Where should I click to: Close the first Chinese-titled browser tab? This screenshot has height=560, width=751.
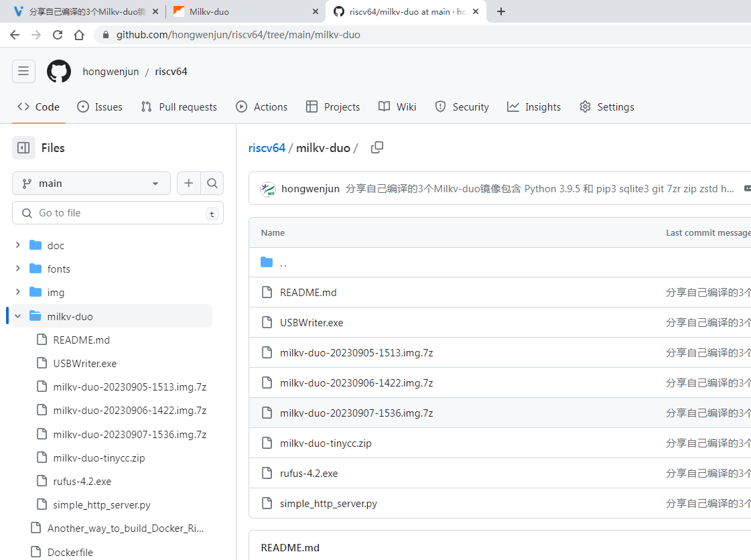[x=155, y=11]
